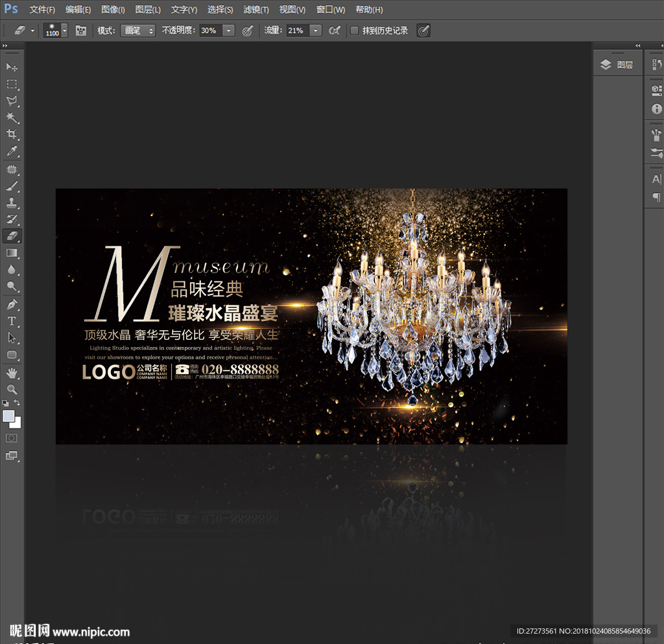This screenshot has width=664, height=644.
Task: Open the 编辑(E) menu
Action: [x=78, y=9]
